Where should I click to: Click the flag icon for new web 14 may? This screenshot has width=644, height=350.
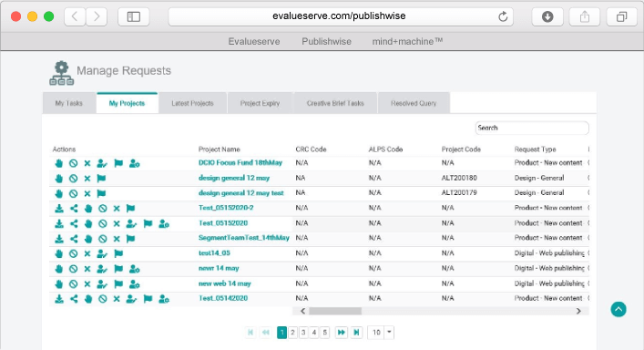[118, 283]
